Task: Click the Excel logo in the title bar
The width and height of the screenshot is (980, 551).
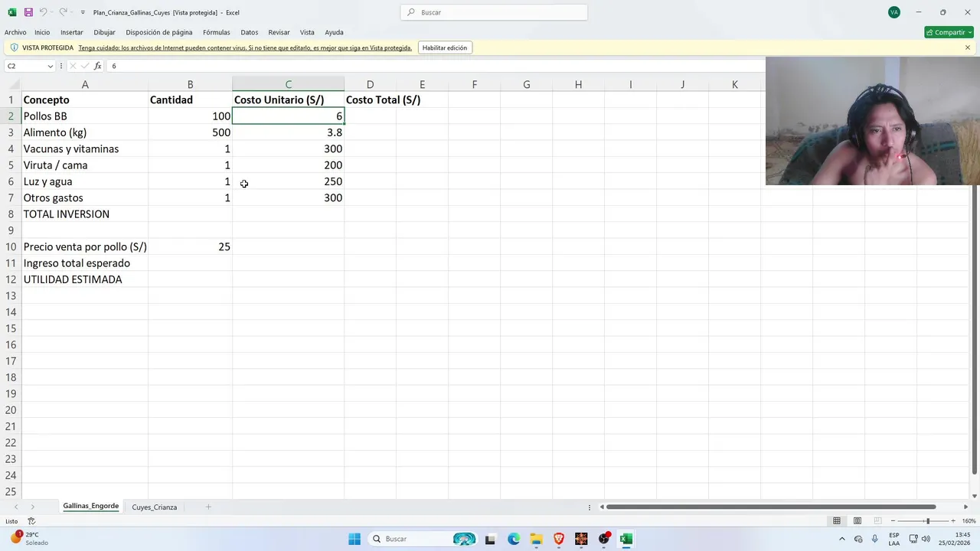Action: 11,12
